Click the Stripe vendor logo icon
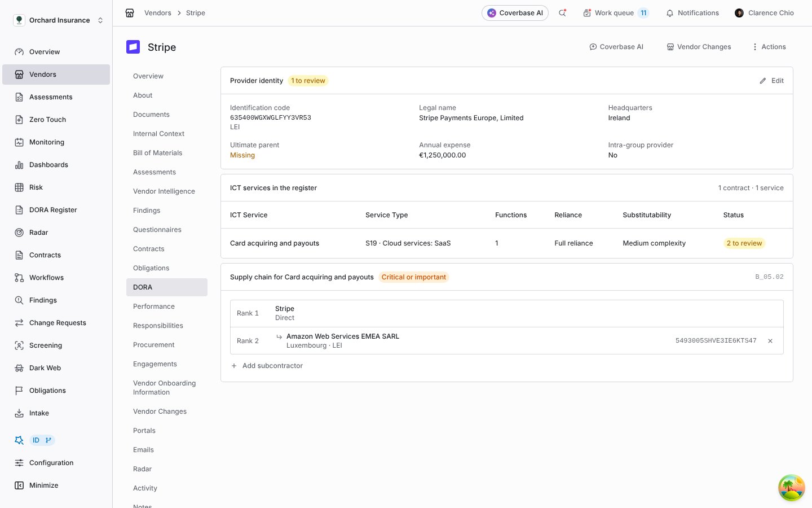Screen dimensions: 812x508 click(133, 47)
